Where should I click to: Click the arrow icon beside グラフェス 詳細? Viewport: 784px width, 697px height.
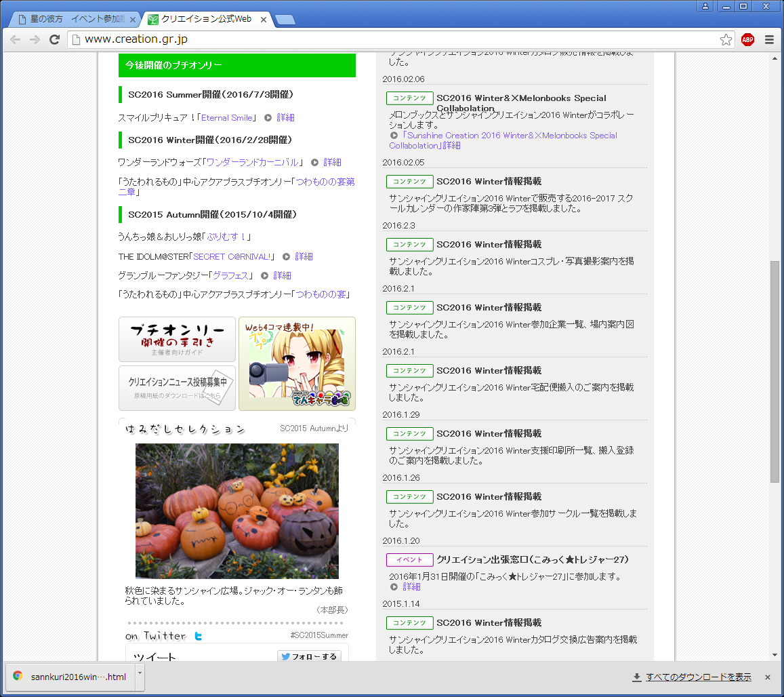264,276
